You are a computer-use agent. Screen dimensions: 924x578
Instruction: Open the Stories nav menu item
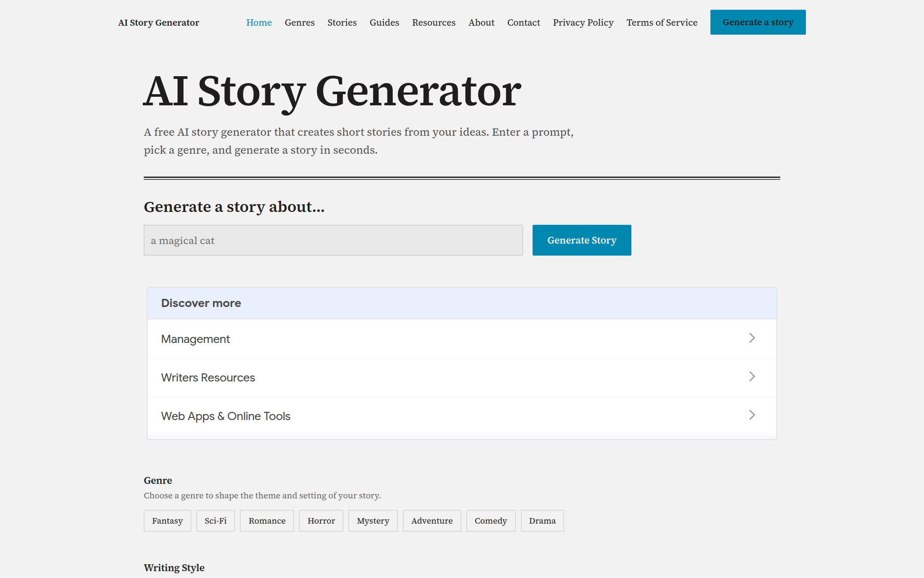pyautogui.click(x=342, y=23)
